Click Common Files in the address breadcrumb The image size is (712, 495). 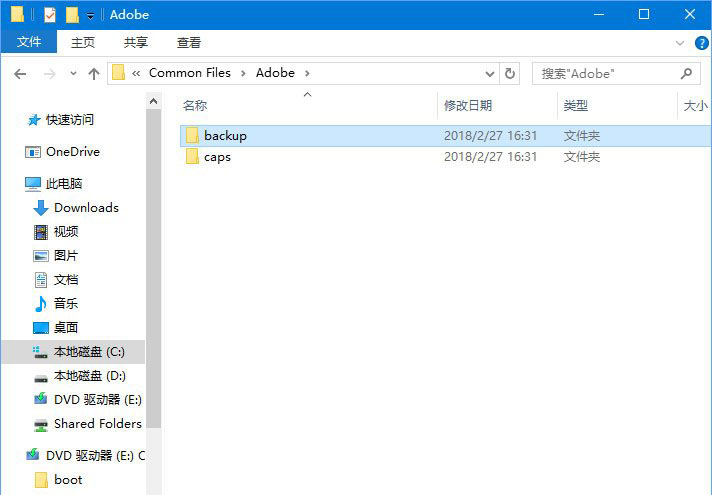tap(190, 73)
